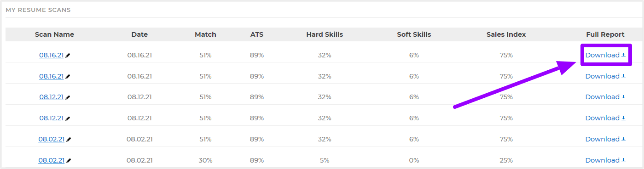Open the first 08.02.21 scan name link
The width and height of the screenshot is (644, 169).
[x=52, y=139]
